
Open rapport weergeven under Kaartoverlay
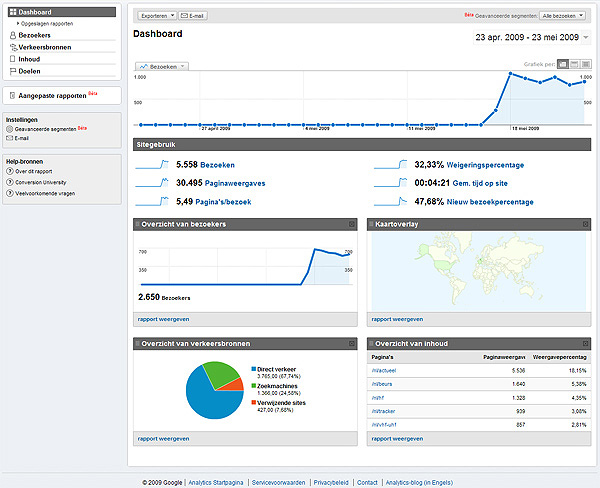397,319
